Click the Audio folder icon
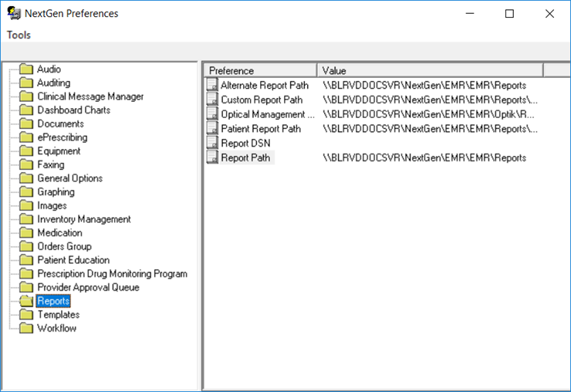571x392 pixels. click(x=26, y=69)
